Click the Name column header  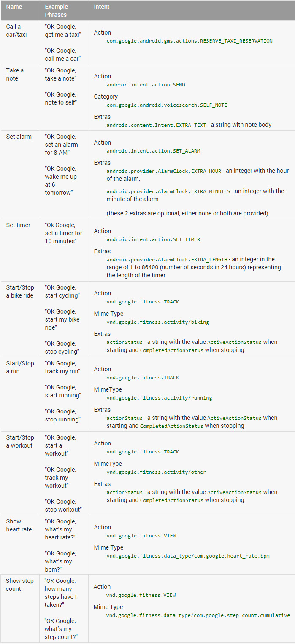[x=14, y=7]
